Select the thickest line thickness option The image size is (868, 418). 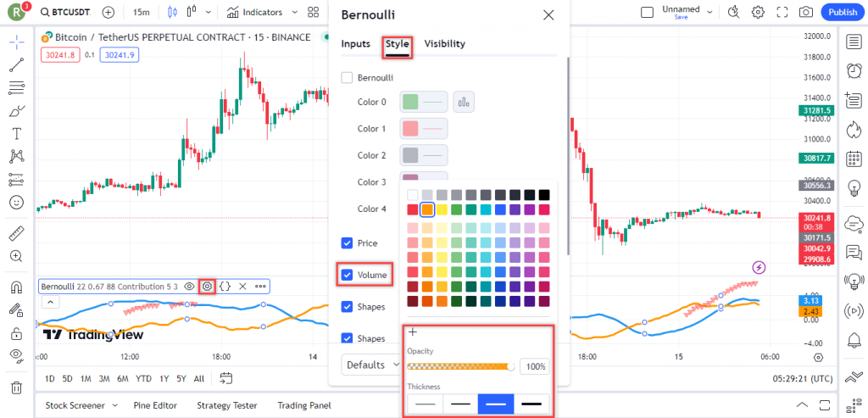pyautogui.click(x=532, y=404)
